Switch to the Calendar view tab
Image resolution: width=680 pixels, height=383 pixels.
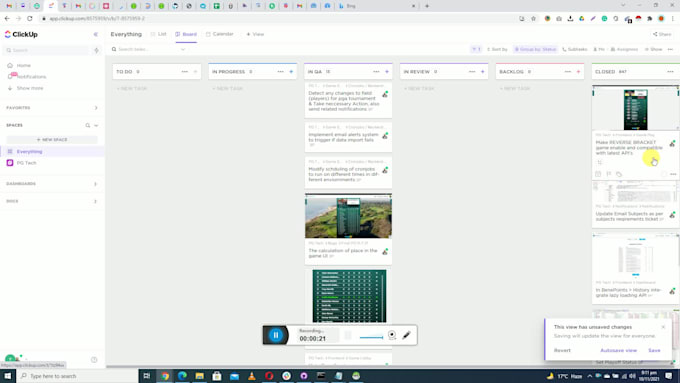(220, 34)
